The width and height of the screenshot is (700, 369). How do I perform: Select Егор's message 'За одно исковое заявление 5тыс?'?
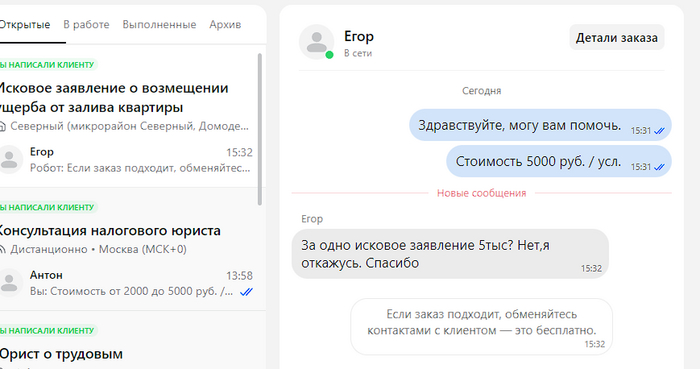click(450, 254)
